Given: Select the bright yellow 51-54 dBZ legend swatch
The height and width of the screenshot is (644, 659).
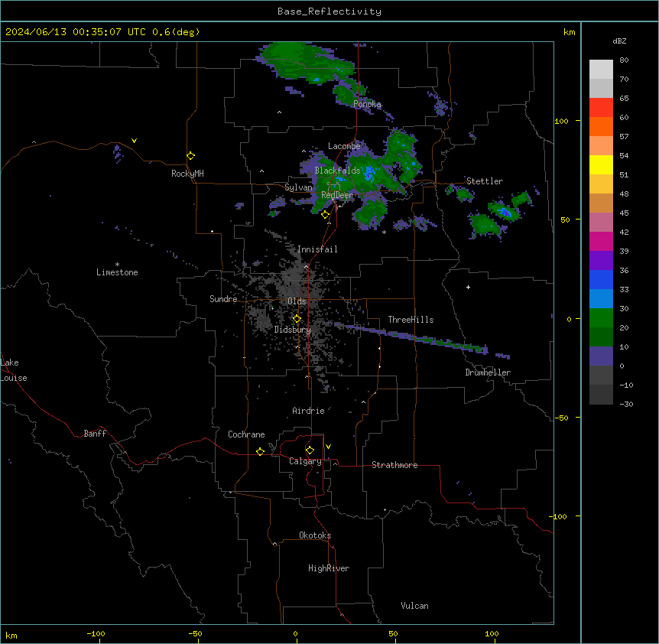Looking at the screenshot, I should tap(601, 164).
